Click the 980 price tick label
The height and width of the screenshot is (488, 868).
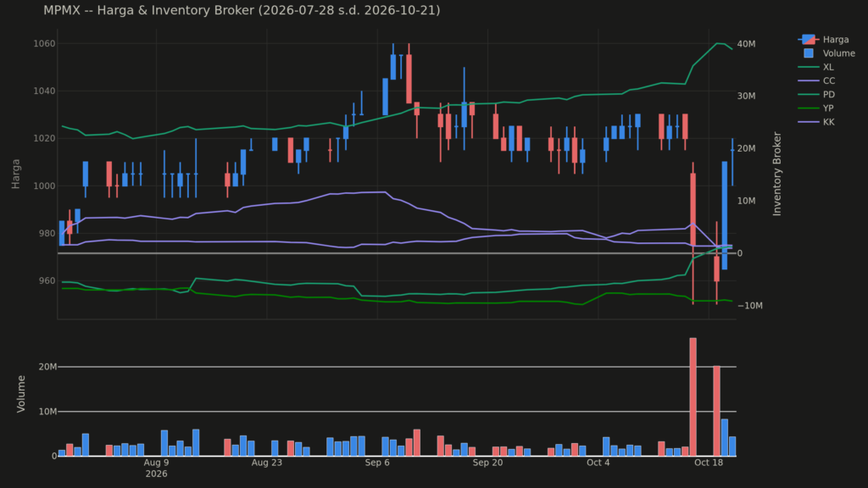pos(47,234)
